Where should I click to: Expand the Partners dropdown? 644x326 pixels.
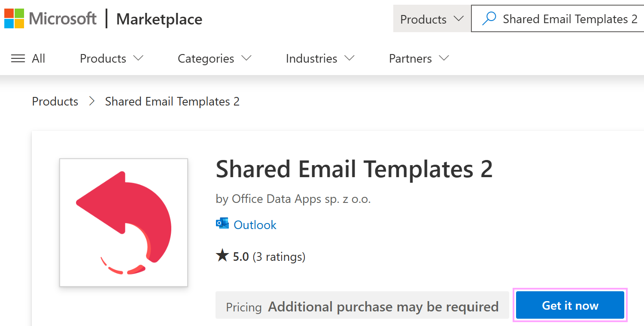(x=418, y=58)
